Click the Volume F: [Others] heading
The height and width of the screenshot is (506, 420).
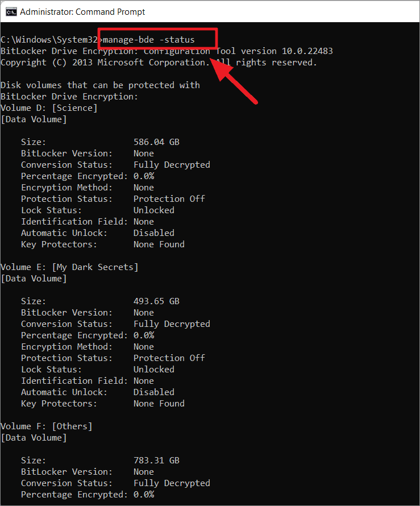coord(47,426)
